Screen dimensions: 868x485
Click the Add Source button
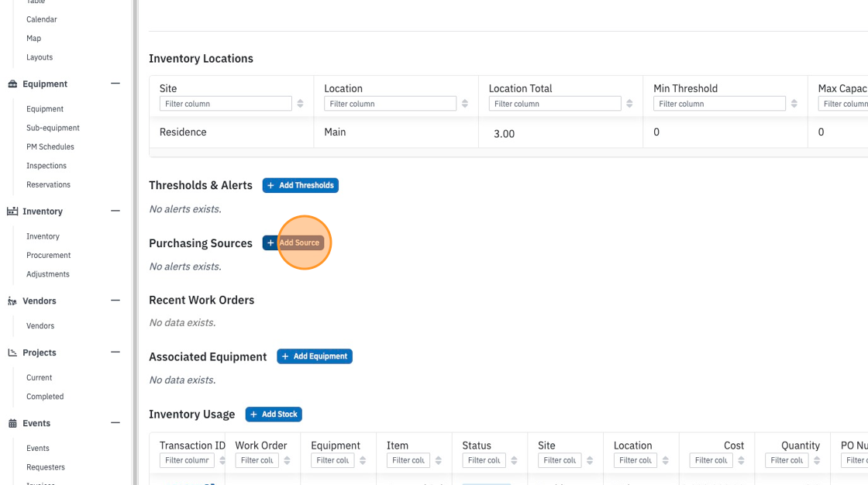click(x=294, y=242)
